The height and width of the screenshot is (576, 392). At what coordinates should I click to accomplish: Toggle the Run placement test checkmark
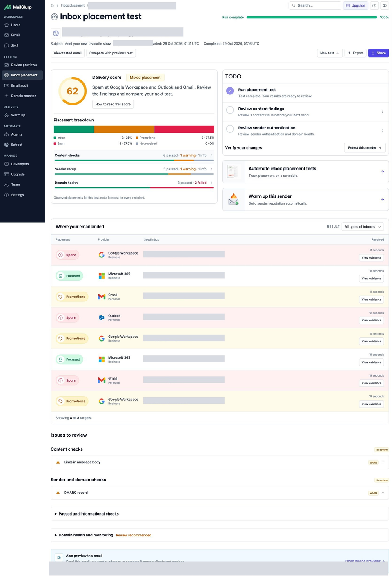(230, 91)
